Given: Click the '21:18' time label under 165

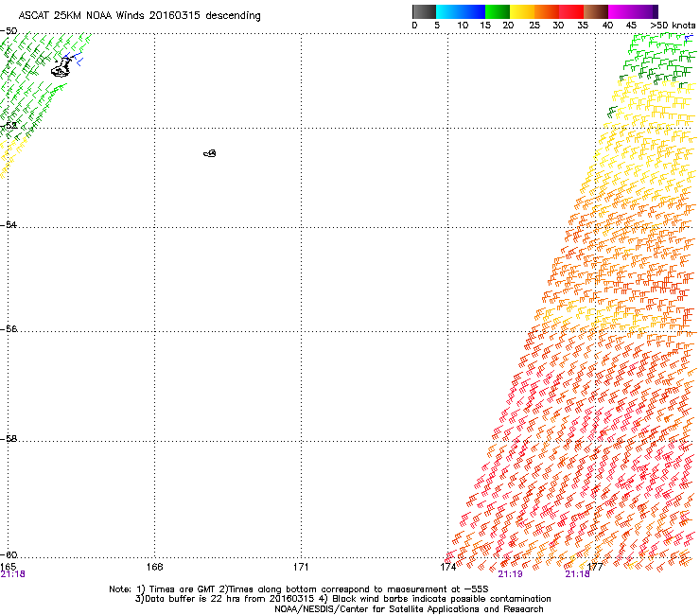Looking at the screenshot, I should click(12, 574).
